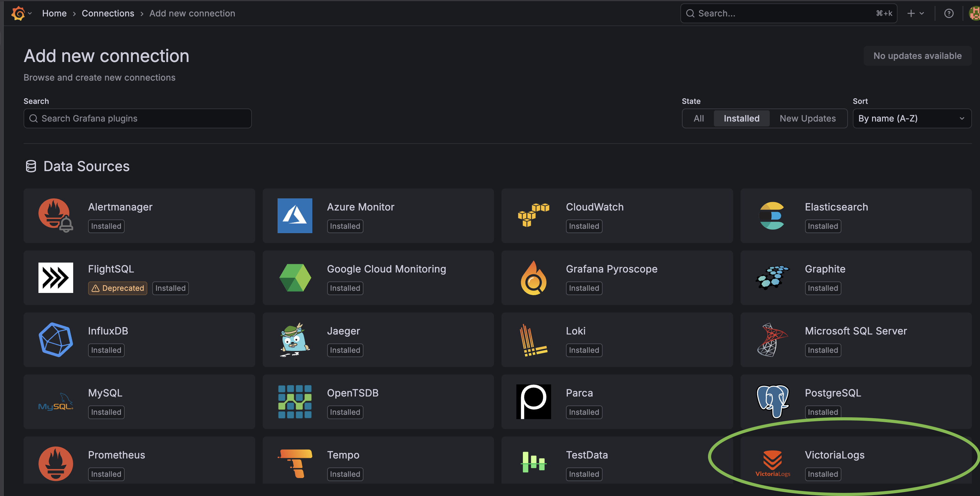980x496 pixels.
Task: Open the help question mark icon
Action: 948,13
